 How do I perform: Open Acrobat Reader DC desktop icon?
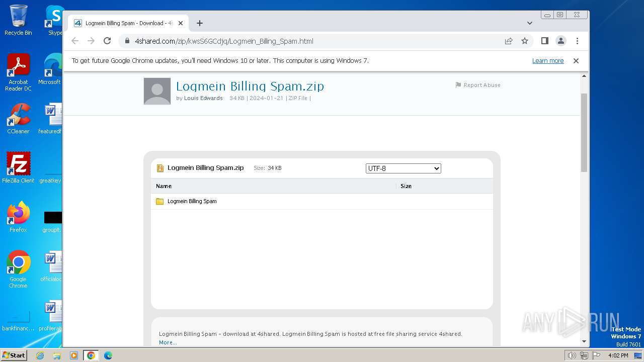point(18,72)
